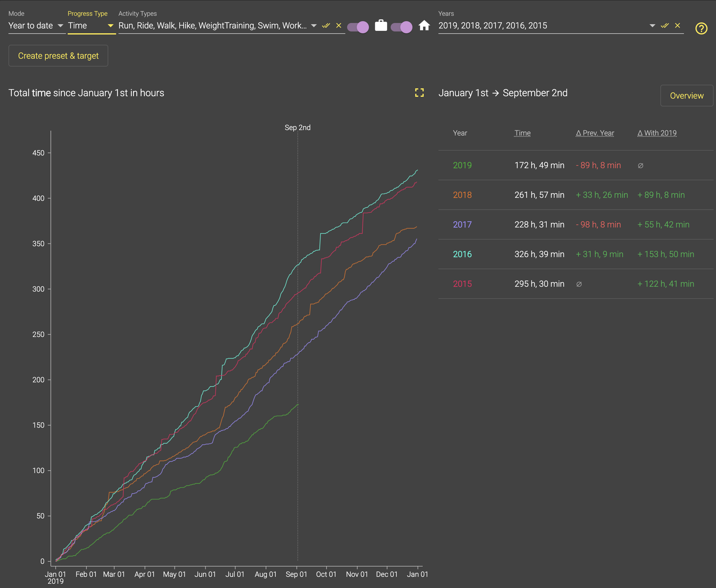Clear selected years with X icon
Viewport: 716px width, 588px height.
tap(677, 26)
